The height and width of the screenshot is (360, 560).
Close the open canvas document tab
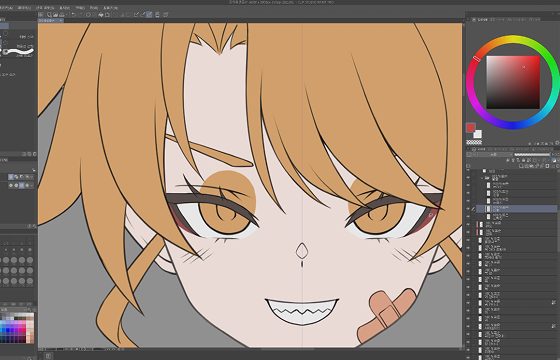click(x=61, y=21)
